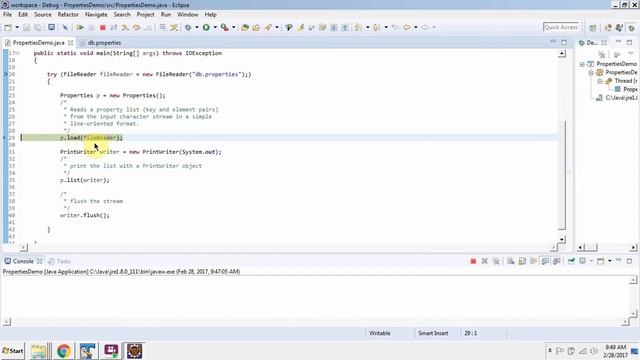Click the Console Remove Launch X icon
The height and width of the screenshot is (360, 640).
point(484,261)
